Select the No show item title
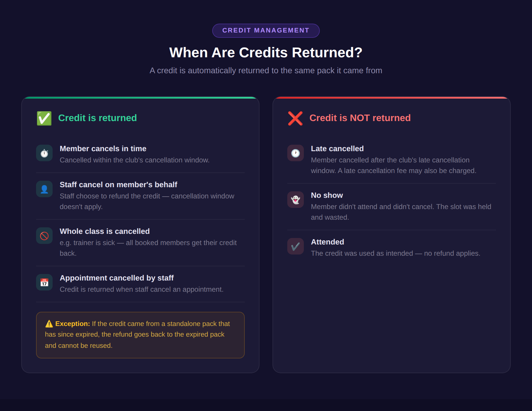Viewport: 532px width, 411px height. [x=327, y=195]
